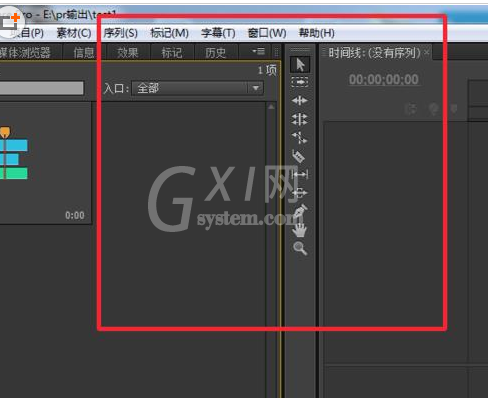Select the Selection arrow tool
This screenshot has width=488, height=398.
point(300,65)
